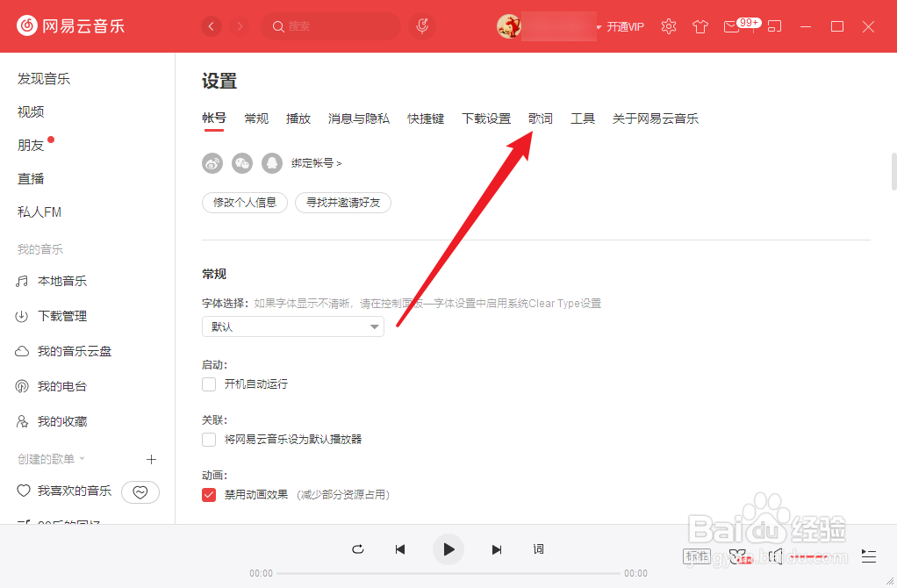Viewport: 897px width, 588px height.
Task: Adjust the red volume slider
Action: click(x=809, y=556)
